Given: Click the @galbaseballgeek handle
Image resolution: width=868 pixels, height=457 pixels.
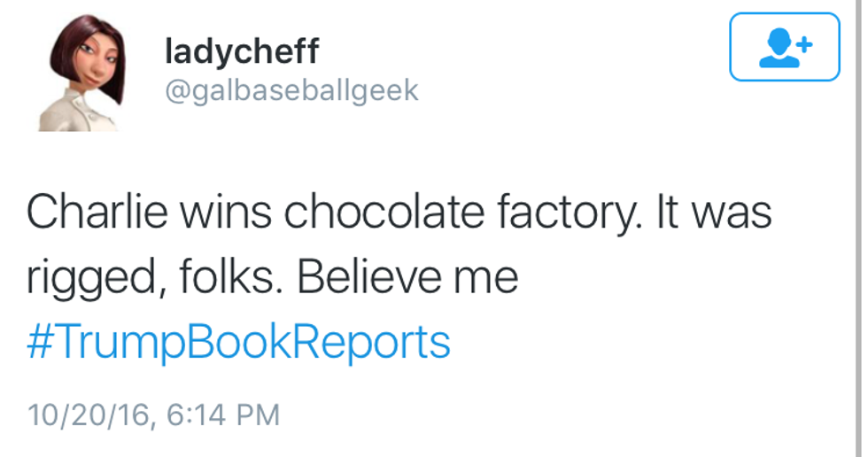Looking at the screenshot, I should pyautogui.click(x=291, y=90).
